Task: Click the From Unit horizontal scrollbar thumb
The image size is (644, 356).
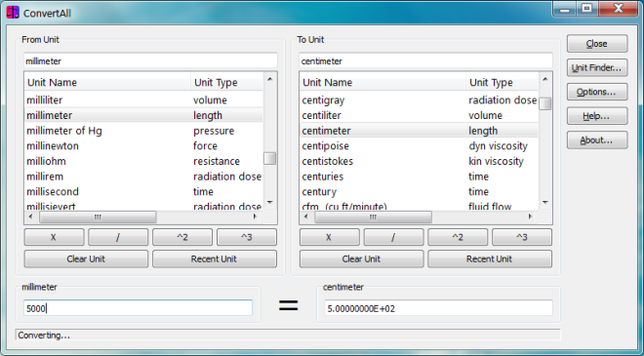Action: pyautogui.click(x=98, y=217)
